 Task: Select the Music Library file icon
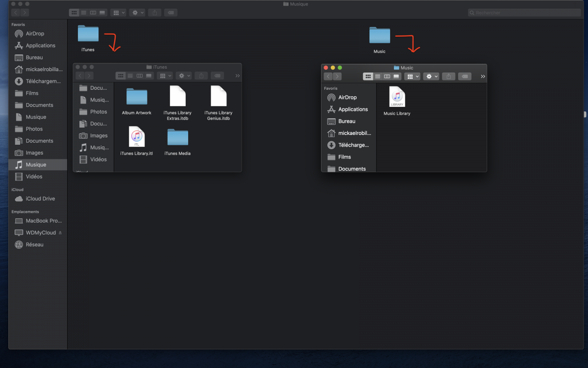point(397,97)
